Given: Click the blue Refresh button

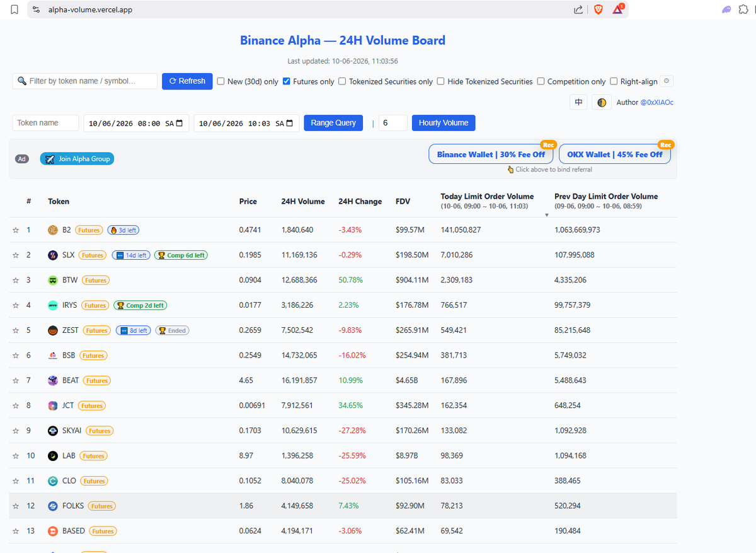Looking at the screenshot, I should (x=187, y=81).
